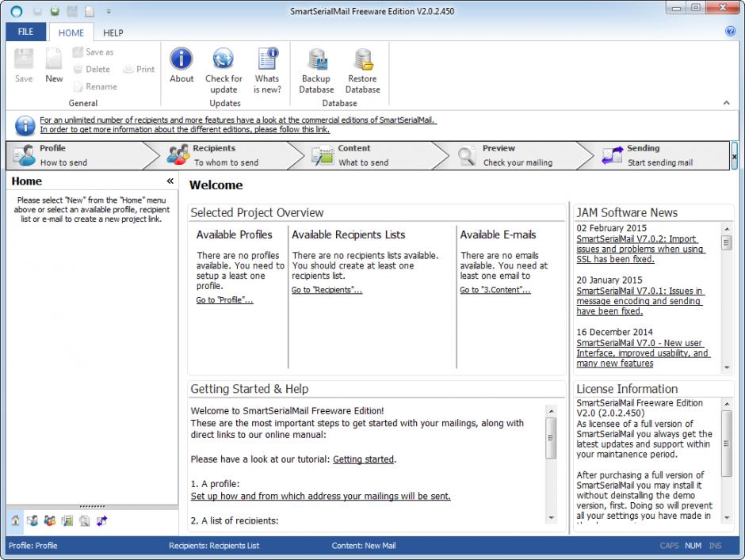Click the Getting Started scrollbar up arrow
745x560 pixels.
click(551, 411)
